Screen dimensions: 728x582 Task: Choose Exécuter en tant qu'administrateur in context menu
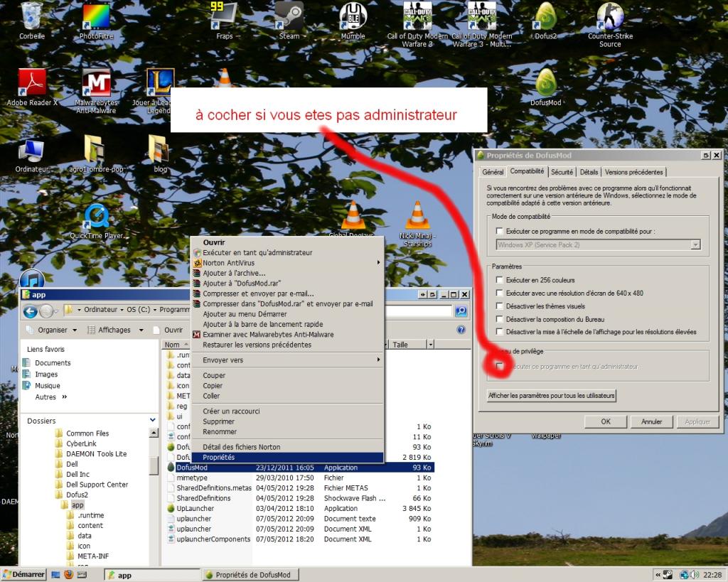click(287, 252)
